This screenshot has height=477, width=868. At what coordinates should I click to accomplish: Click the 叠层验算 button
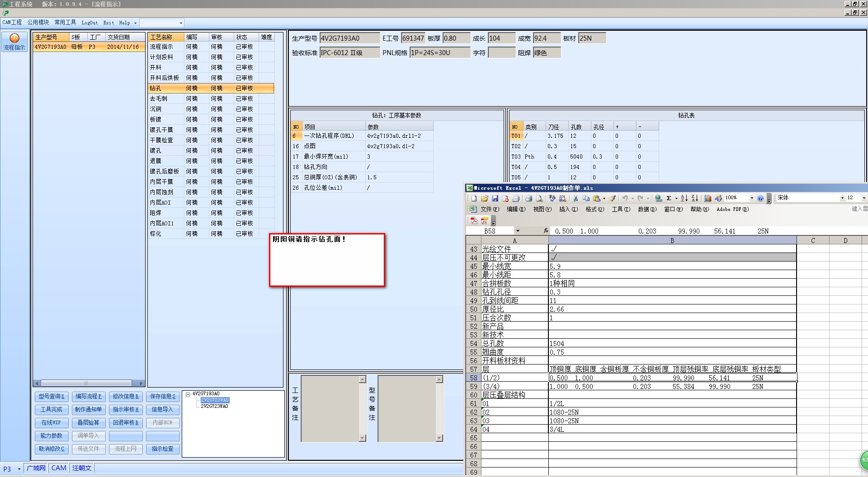coord(89,423)
